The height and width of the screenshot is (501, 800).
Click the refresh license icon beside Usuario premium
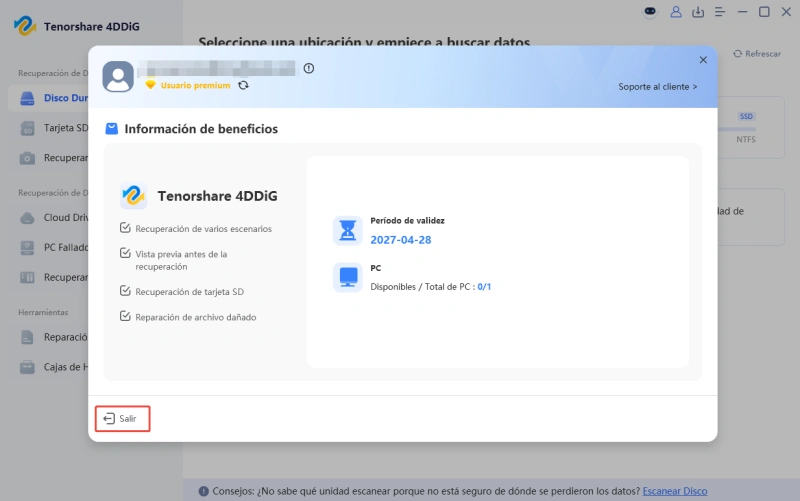(x=243, y=85)
